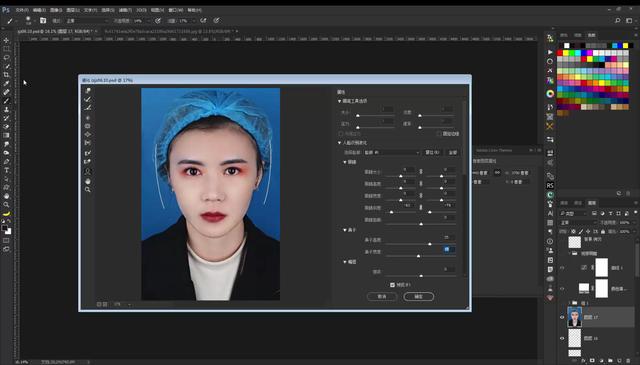640x365 pixels.
Task: Select the Horizontal Type tool
Action: pyautogui.click(x=6, y=170)
